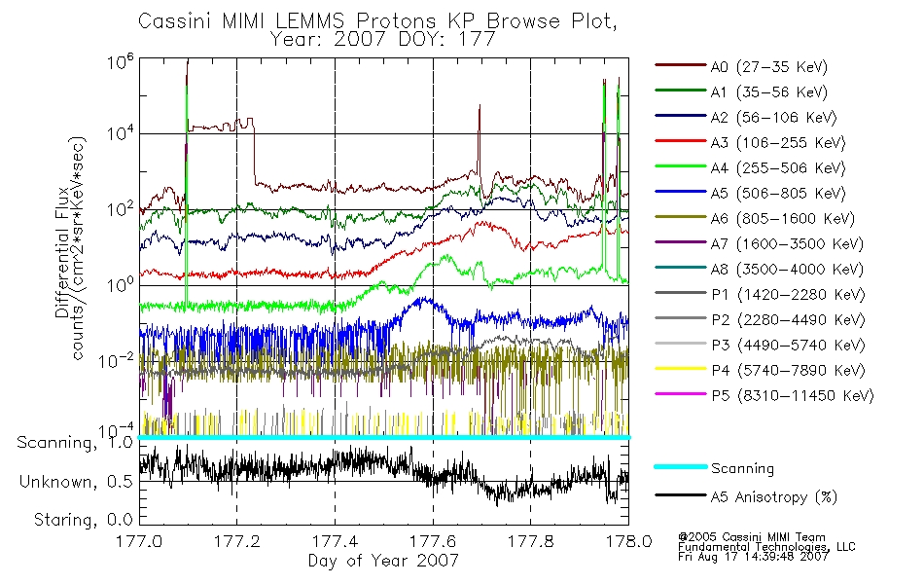Click the A6 (805-1600 KeV) legend label
The image size is (924, 584).
(x=783, y=219)
